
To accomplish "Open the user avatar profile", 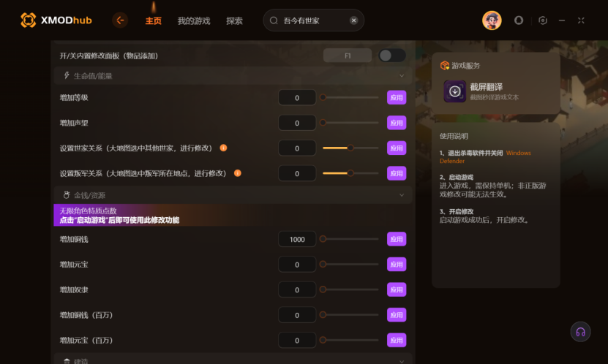I will pyautogui.click(x=492, y=20).
